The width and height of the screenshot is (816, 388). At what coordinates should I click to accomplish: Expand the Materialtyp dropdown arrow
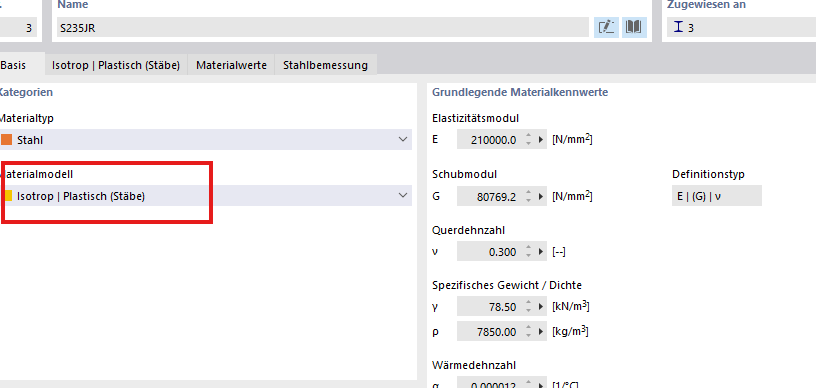[402, 139]
